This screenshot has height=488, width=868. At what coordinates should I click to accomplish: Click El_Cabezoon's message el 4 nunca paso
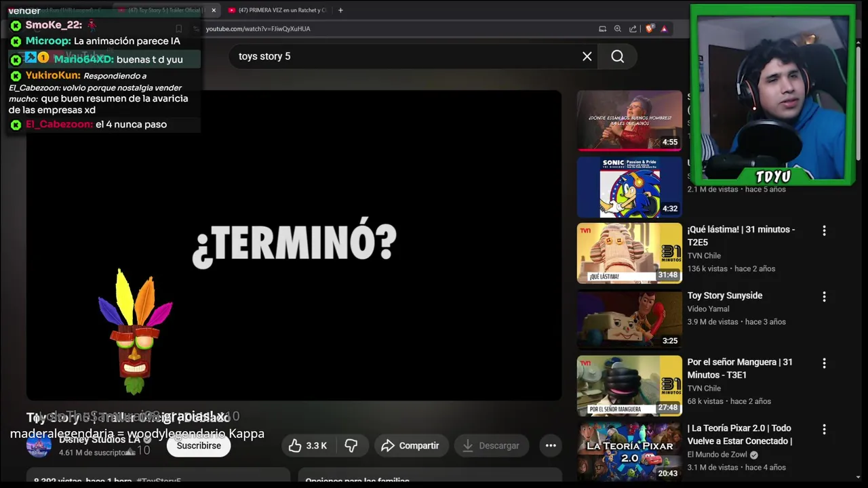[131, 125]
